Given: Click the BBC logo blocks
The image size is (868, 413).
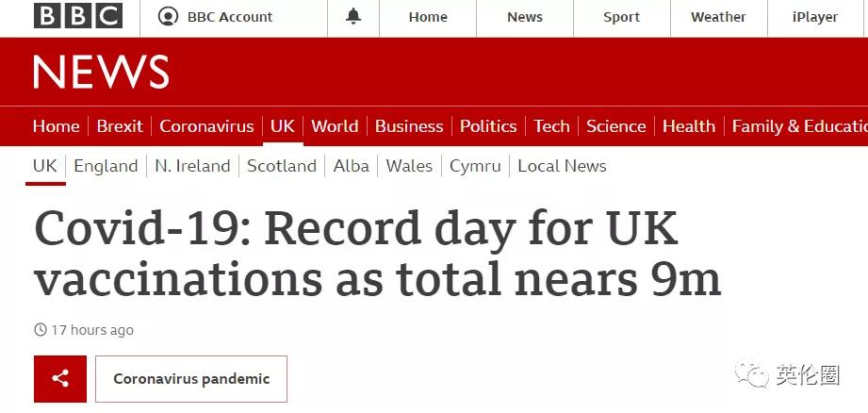Looking at the screenshot, I should click(x=78, y=16).
